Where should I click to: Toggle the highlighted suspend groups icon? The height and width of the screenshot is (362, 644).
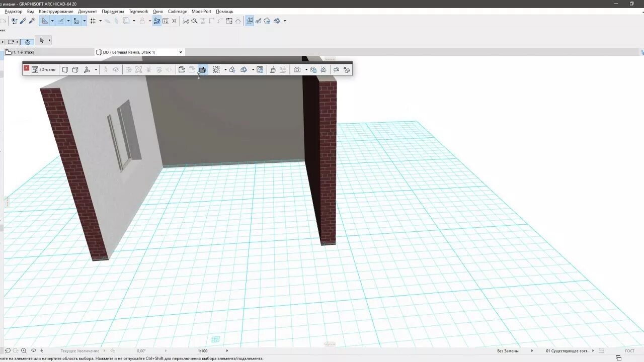point(156,21)
